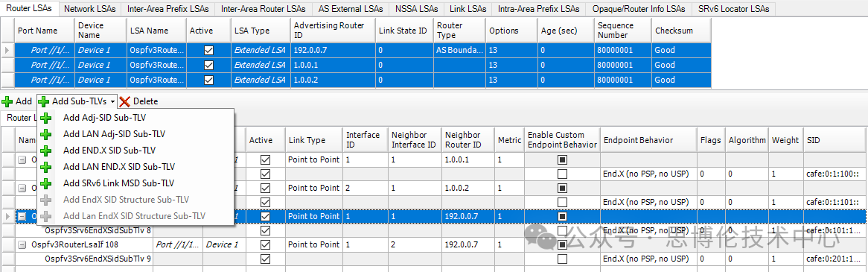Screen dimensions: 868x272
Task: Click the plus icon beside Add LAN Adj-SID Sub-TLV
Action: point(46,134)
